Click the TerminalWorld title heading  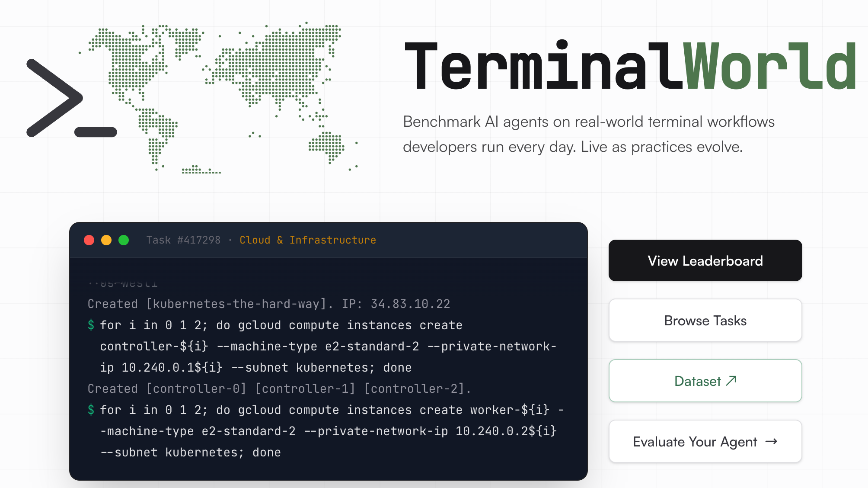[631, 66]
